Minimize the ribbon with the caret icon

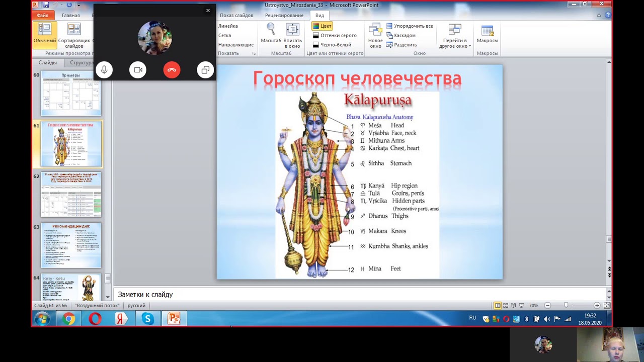click(599, 16)
